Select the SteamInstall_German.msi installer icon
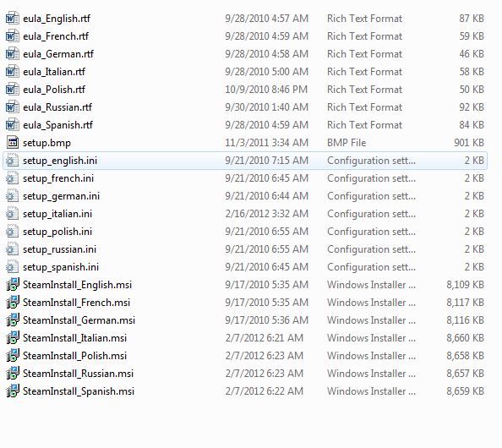This screenshot has height=448, width=502. pyautogui.click(x=12, y=320)
